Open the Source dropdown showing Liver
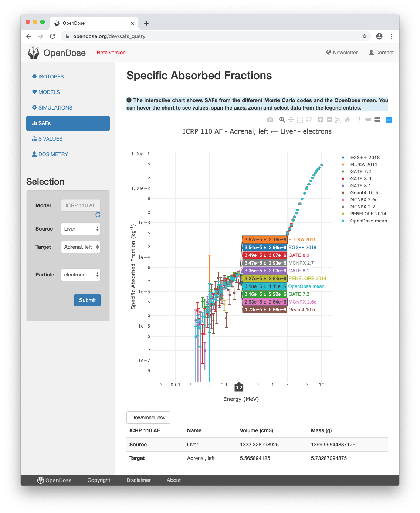This screenshot has height=513, width=420. pos(81,229)
